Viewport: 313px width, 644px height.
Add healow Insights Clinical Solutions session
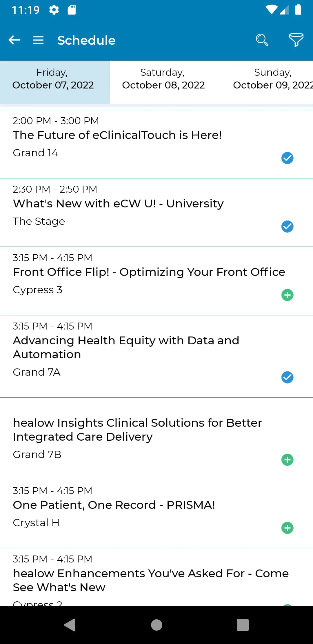pyautogui.click(x=287, y=460)
